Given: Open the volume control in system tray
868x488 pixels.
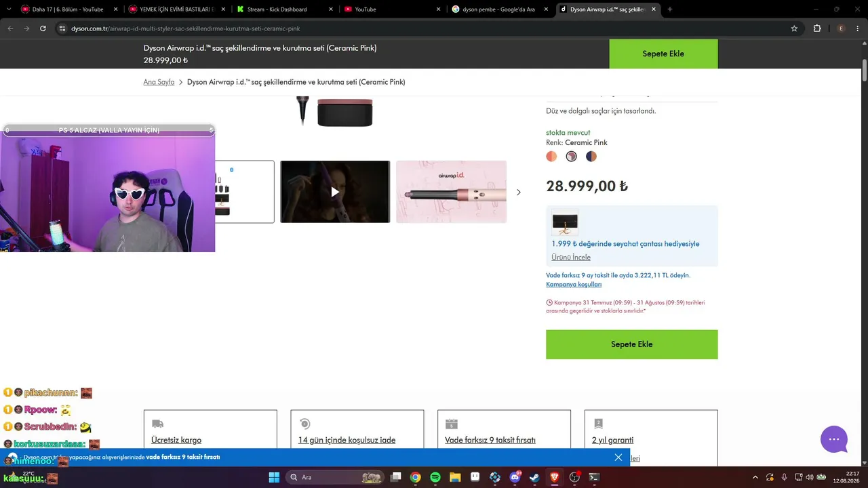Looking at the screenshot, I should point(810,477).
